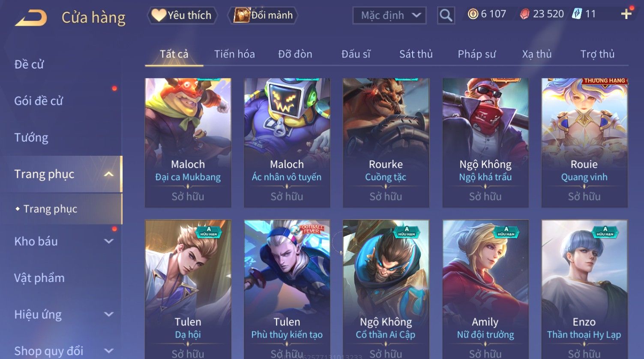Open Tulen Phù thủy kiến tạo skin
This screenshot has width=644, height=359.
[x=287, y=289]
